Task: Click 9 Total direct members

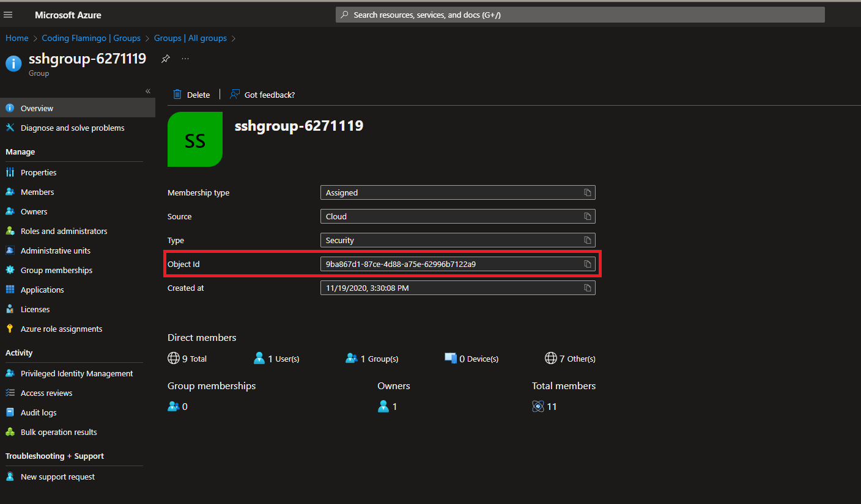Action: [x=187, y=359]
